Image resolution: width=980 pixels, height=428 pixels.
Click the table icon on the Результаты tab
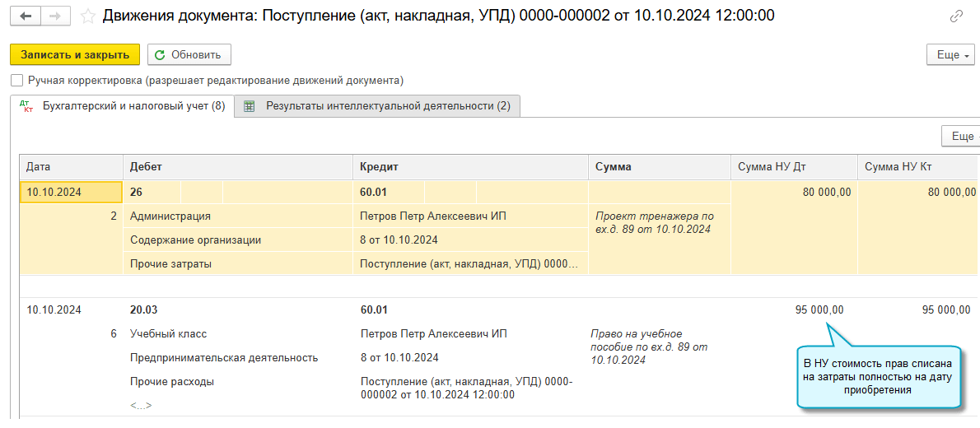(250, 106)
